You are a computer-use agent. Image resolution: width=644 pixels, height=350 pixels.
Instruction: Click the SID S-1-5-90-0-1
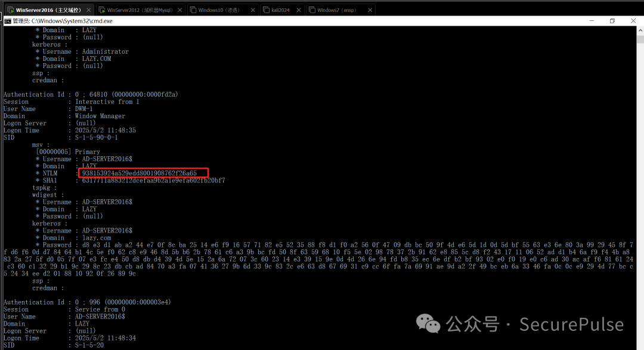(97, 137)
